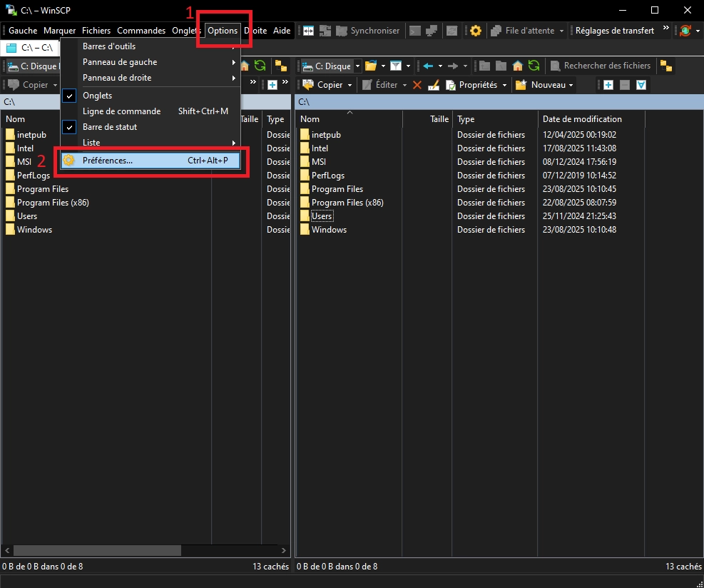Viewport: 704px width, 588px height.
Task: Expand dropdown arrow next to open directory icon
Action: (x=383, y=66)
